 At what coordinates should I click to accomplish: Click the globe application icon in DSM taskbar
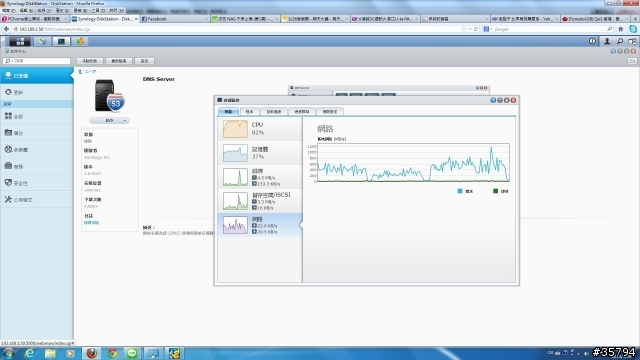pos(42,41)
